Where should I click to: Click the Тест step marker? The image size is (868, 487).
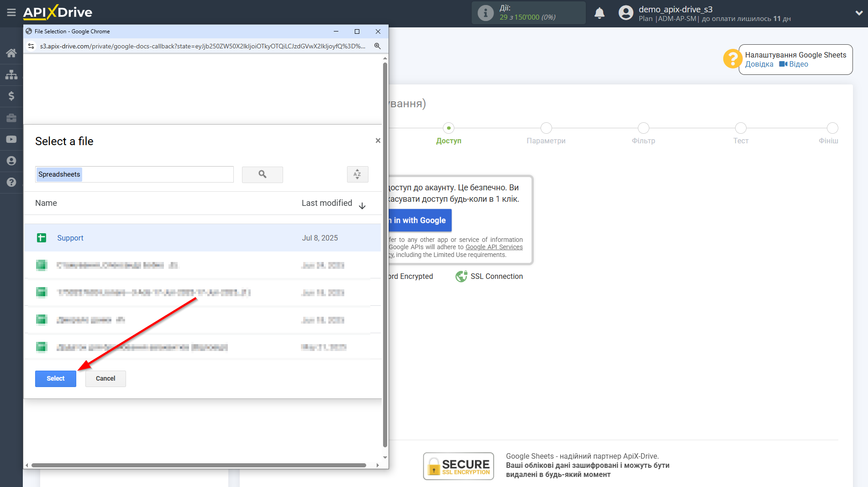click(741, 128)
